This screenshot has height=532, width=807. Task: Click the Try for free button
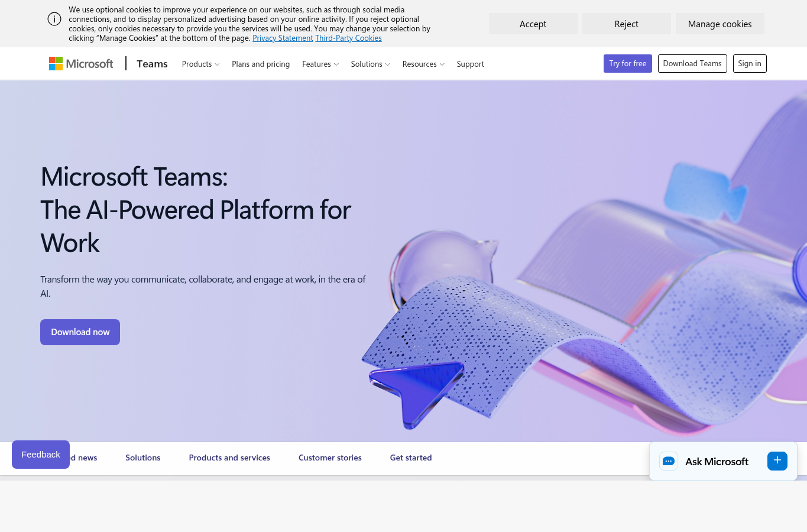[628, 63]
